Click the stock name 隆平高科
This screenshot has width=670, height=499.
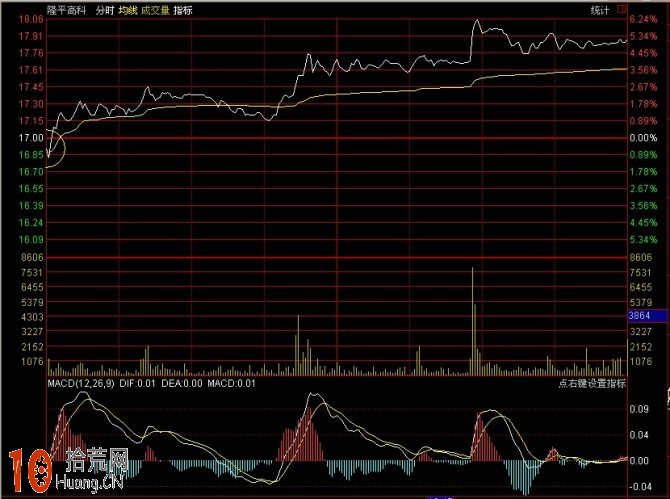point(66,10)
